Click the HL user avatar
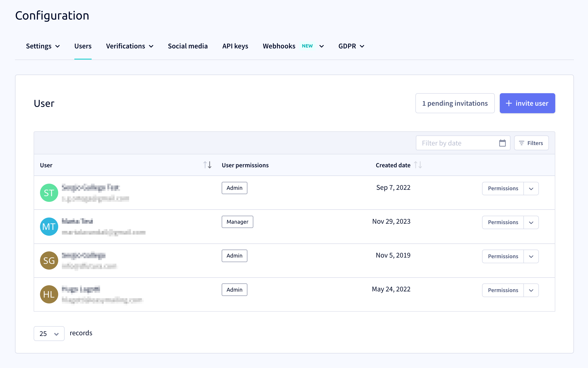This screenshot has width=588, height=368. tap(49, 294)
